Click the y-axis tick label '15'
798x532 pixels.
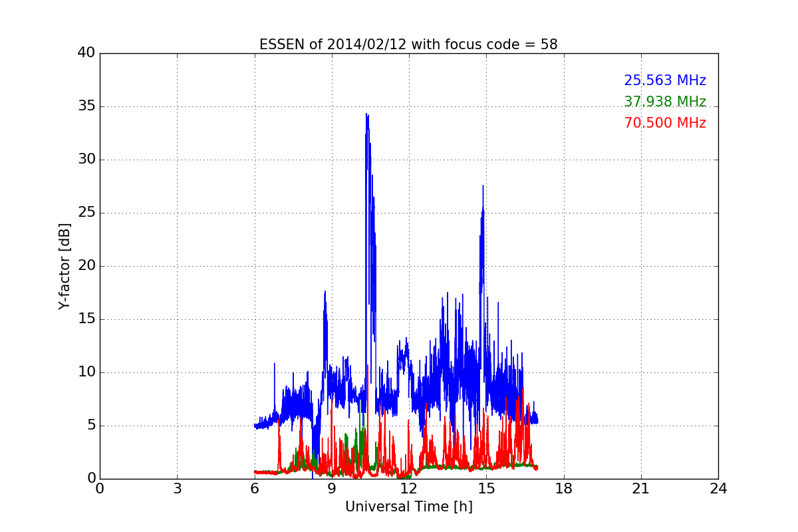[x=86, y=319]
